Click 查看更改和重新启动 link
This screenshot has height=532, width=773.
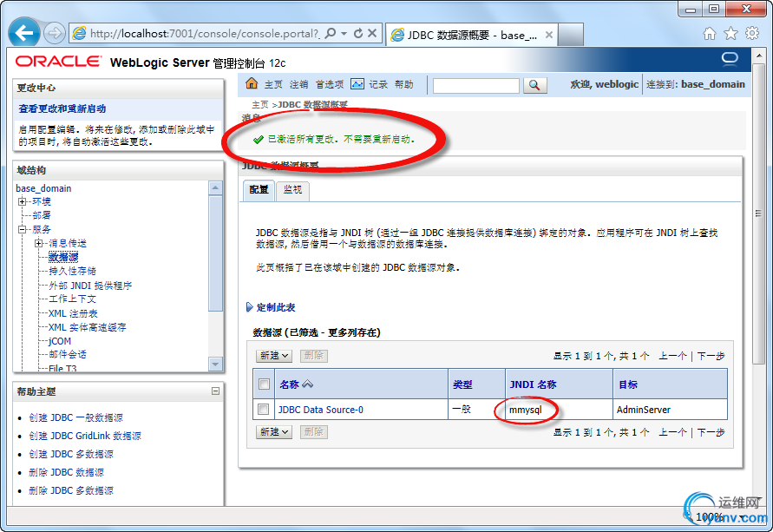pyautogui.click(x=62, y=108)
